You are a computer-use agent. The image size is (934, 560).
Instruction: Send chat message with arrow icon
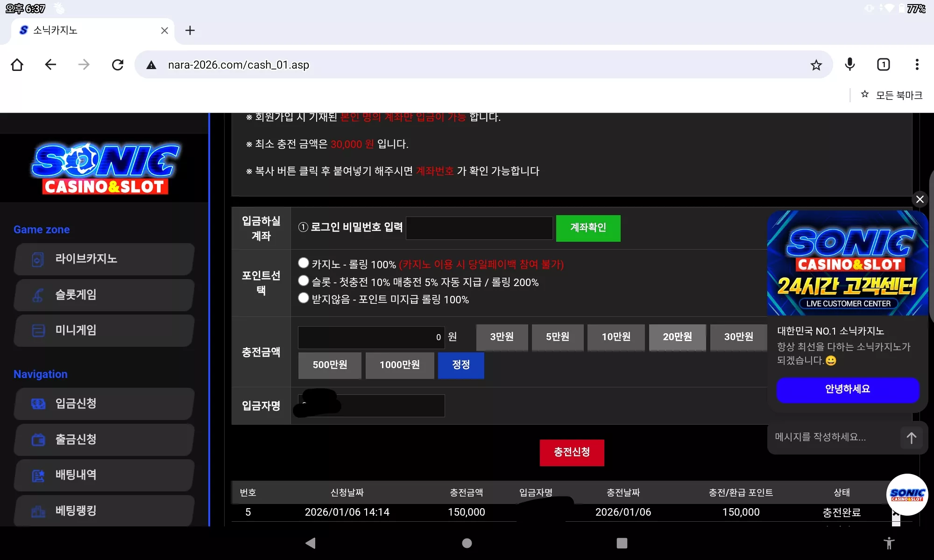tap(912, 438)
